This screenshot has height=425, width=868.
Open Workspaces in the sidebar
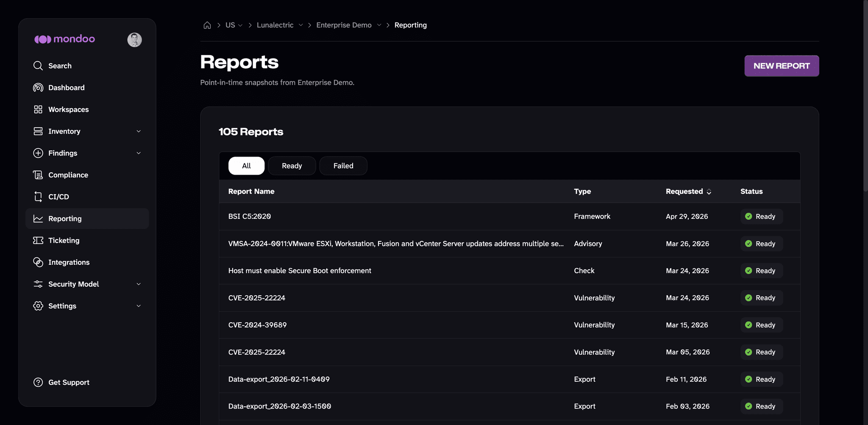(87, 109)
